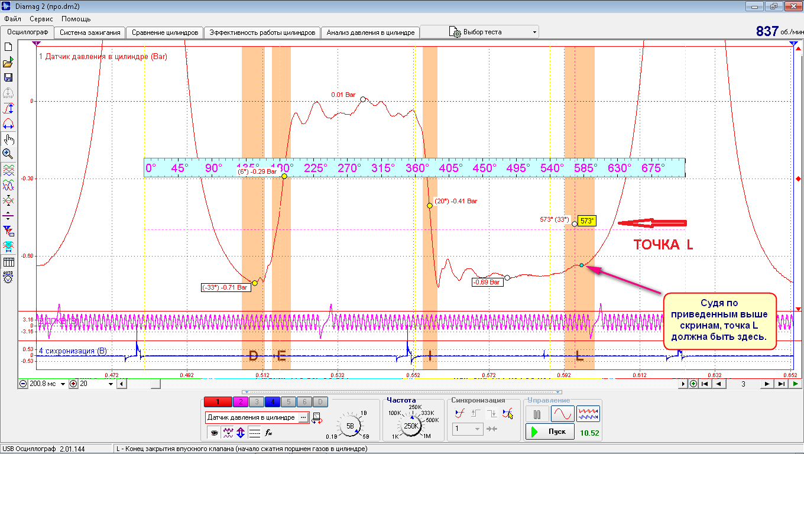Click the green play arrow at timeline end
Screen dimensions: 804x532
tap(796, 384)
